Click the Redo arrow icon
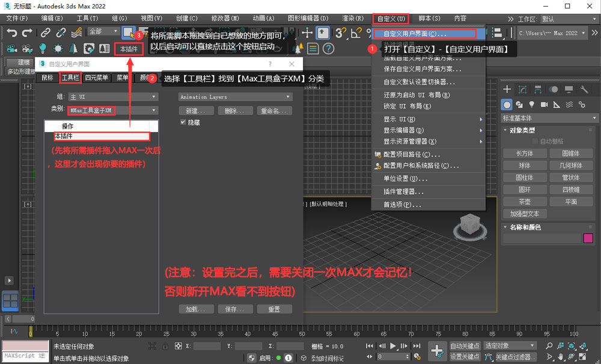 [x=27, y=33]
